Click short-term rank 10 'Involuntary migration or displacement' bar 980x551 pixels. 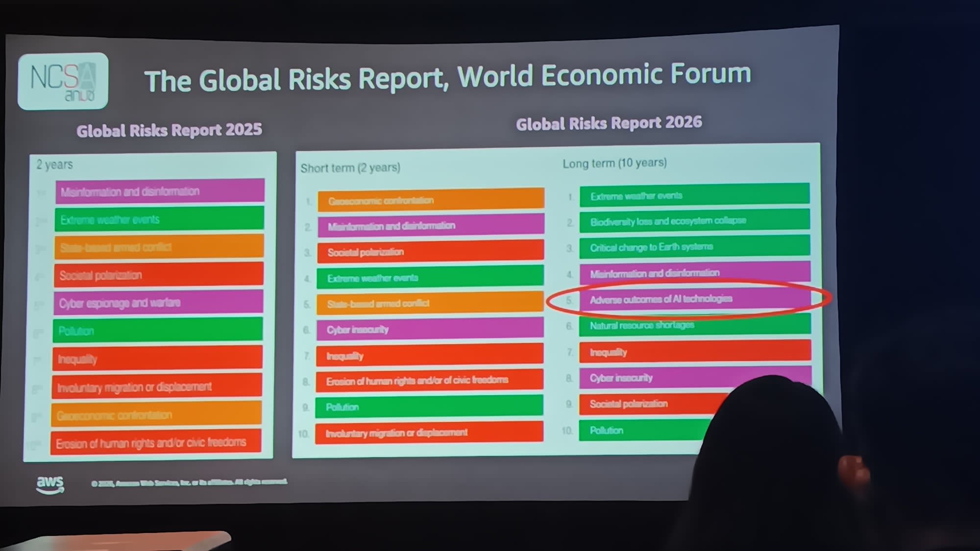click(x=429, y=432)
